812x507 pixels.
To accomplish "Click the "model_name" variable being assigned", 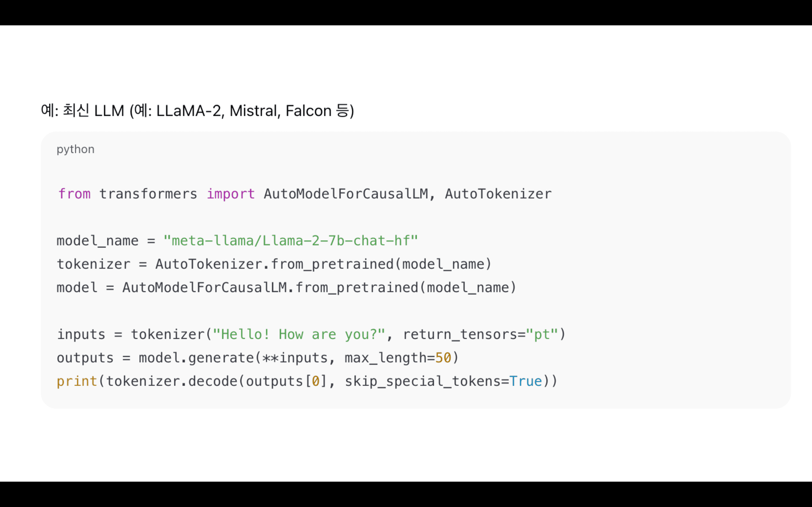I will point(97,241).
